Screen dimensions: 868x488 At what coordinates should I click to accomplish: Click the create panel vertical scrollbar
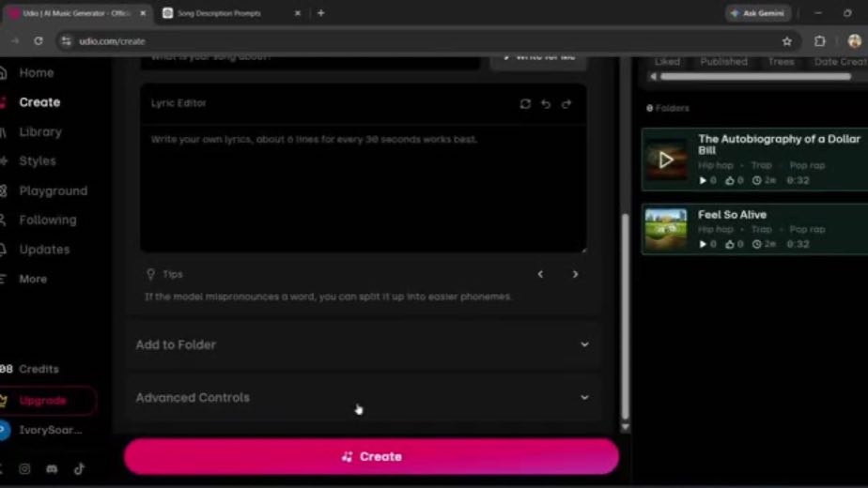click(x=625, y=315)
